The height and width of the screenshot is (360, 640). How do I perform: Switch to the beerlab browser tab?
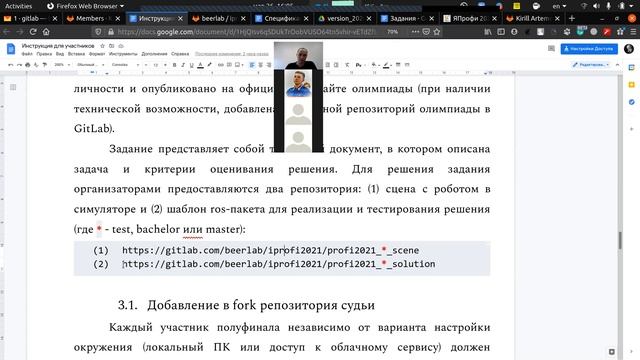pos(219,18)
